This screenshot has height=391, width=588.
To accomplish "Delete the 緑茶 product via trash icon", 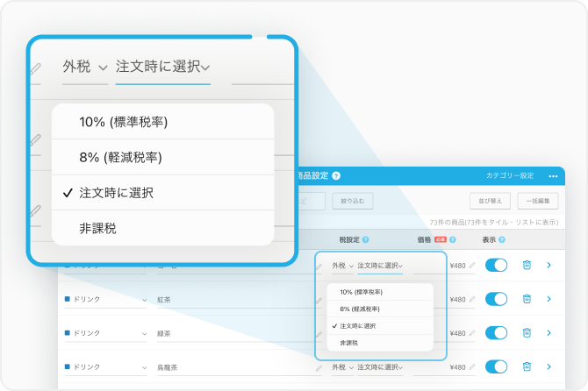I will (x=527, y=332).
